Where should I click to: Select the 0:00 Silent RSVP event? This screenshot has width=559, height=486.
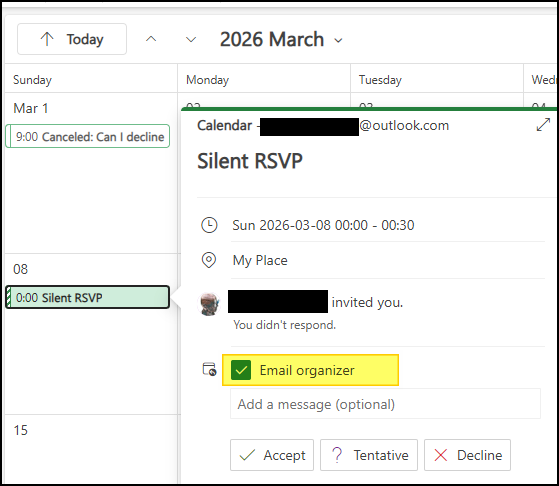88,297
